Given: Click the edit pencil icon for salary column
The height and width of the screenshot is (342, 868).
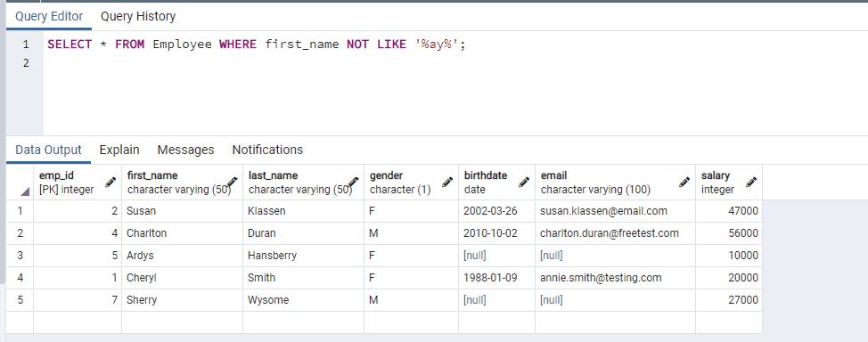Looking at the screenshot, I should point(751,182).
